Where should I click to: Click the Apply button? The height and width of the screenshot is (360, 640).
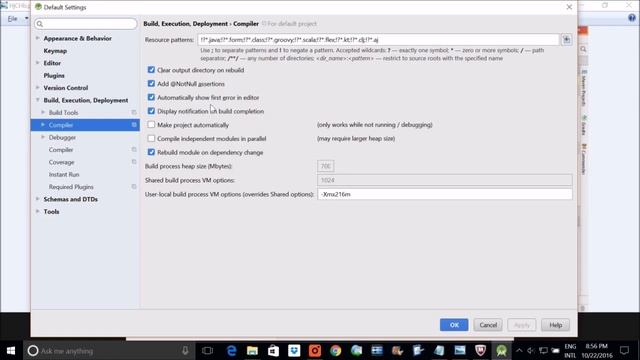(x=522, y=325)
